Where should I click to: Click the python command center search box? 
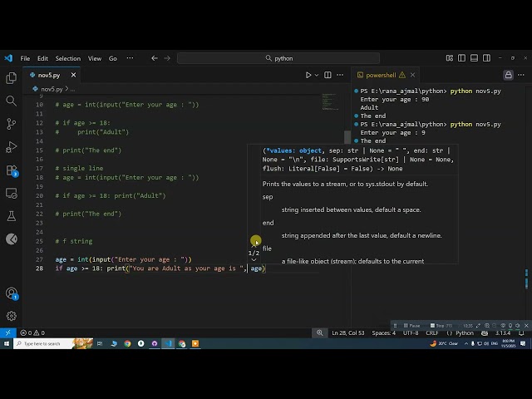point(278,58)
